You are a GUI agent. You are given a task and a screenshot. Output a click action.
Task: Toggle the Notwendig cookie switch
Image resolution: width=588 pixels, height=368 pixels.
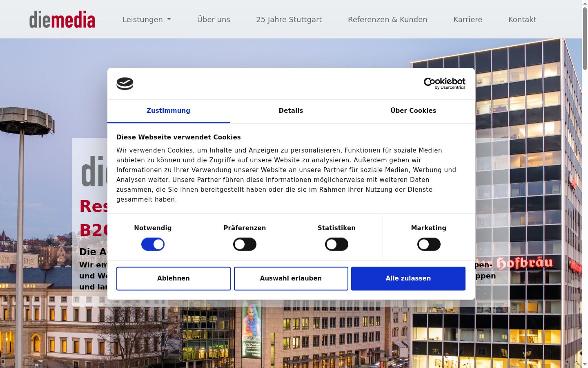153,245
